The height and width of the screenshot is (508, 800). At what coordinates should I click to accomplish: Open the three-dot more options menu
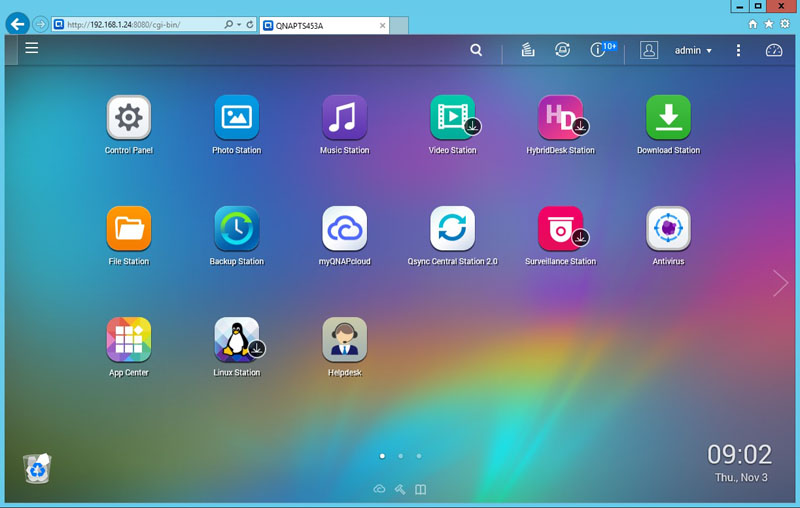click(x=738, y=50)
